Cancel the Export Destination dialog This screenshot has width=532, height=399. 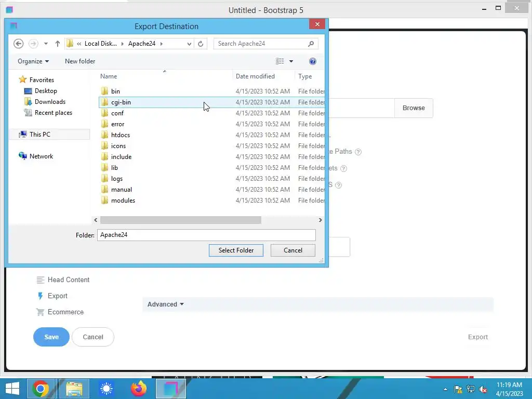[293, 250]
